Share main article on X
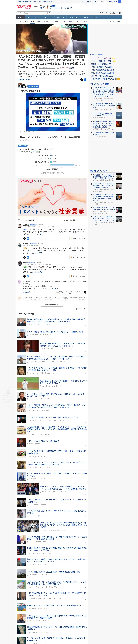 (x=82, y=80)
